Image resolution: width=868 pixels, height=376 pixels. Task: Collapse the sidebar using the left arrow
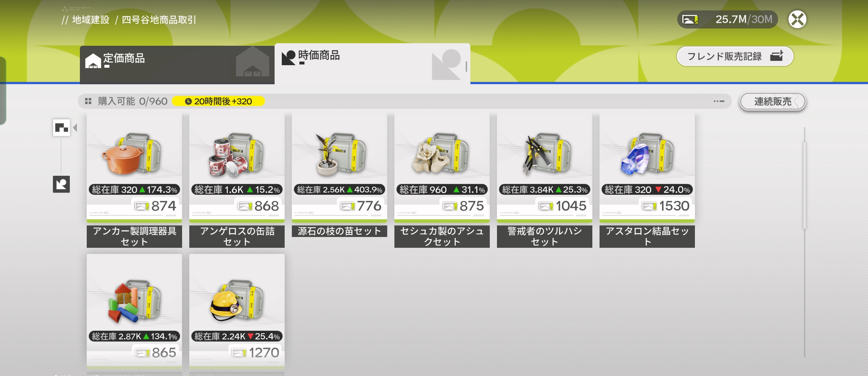click(75, 128)
